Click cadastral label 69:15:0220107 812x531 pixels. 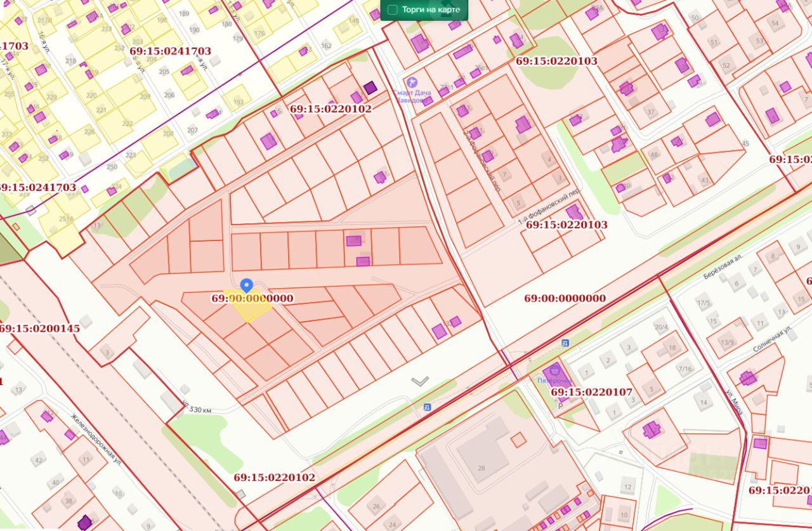[x=592, y=392]
